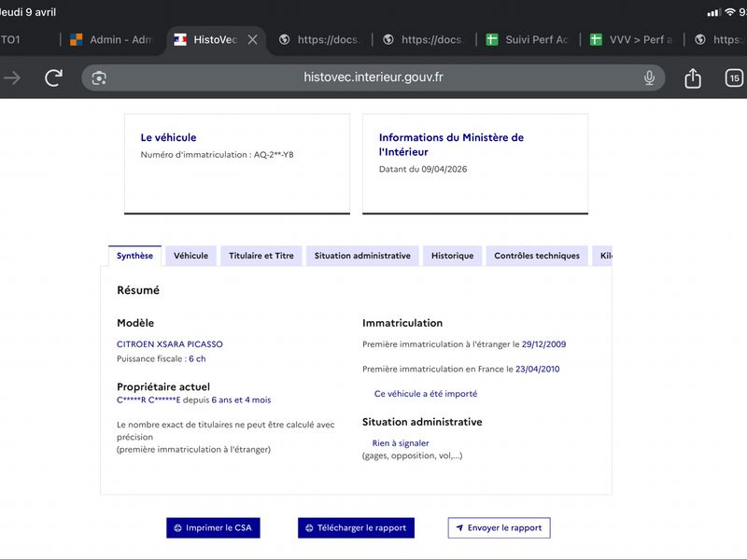Open the tab overview showing 15
Image resolution: width=747 pixels, height=560 pixels.
tap(734, 77)
